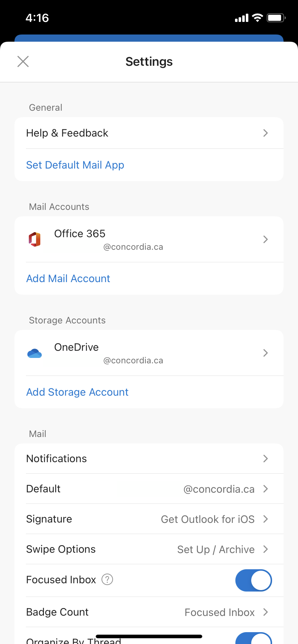This screenshot has height=644, width=298.
Task: Open the Default mail account label
Action: pos(44,489)
